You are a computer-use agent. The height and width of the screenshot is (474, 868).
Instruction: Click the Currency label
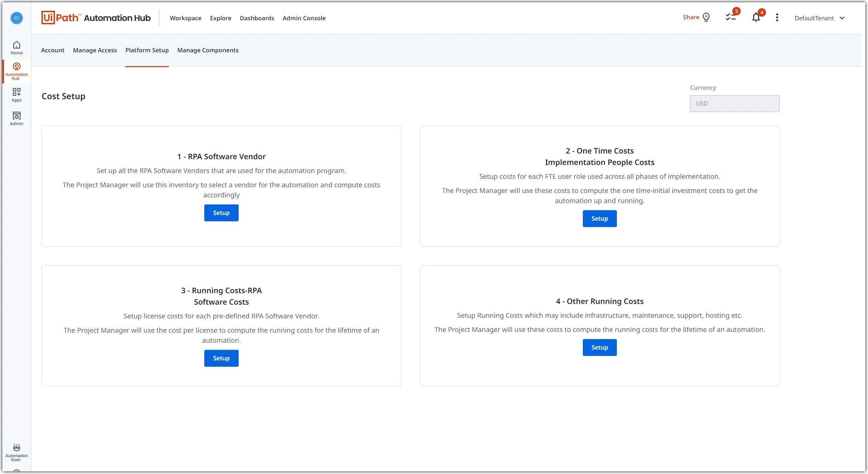[703, 88]
